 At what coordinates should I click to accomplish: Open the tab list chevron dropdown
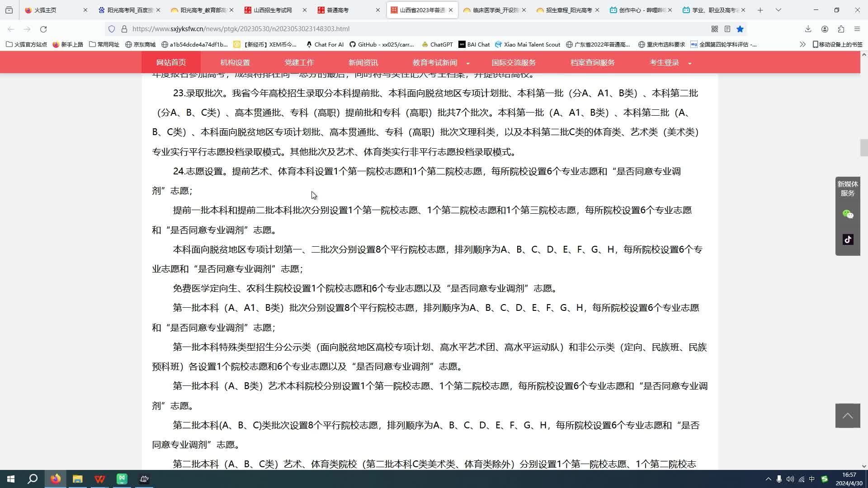click(778, 9)
